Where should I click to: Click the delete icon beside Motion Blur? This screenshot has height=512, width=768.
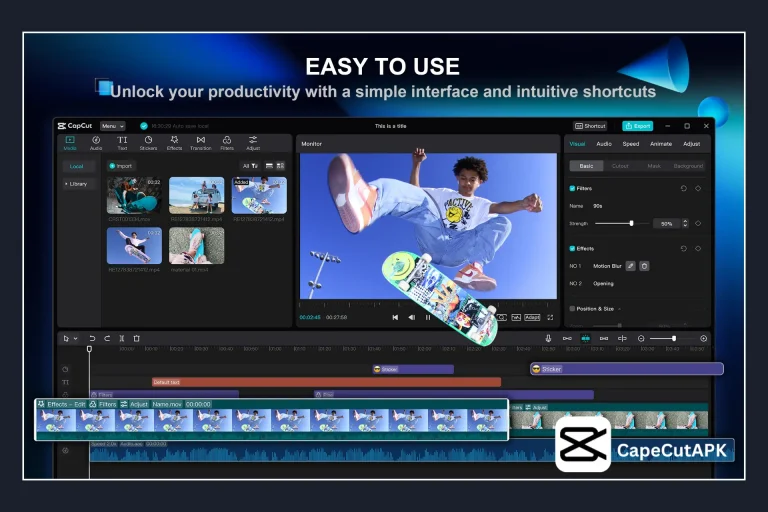645,266
